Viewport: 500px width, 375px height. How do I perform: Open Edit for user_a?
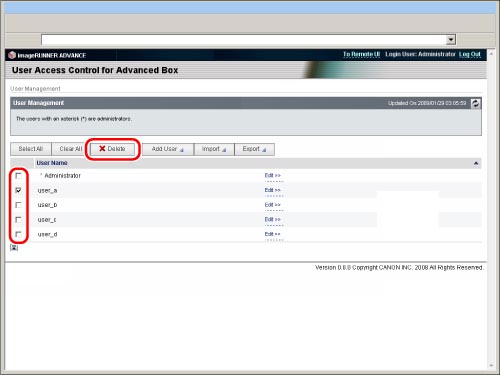pyautogui.click(x=273, y=190)
